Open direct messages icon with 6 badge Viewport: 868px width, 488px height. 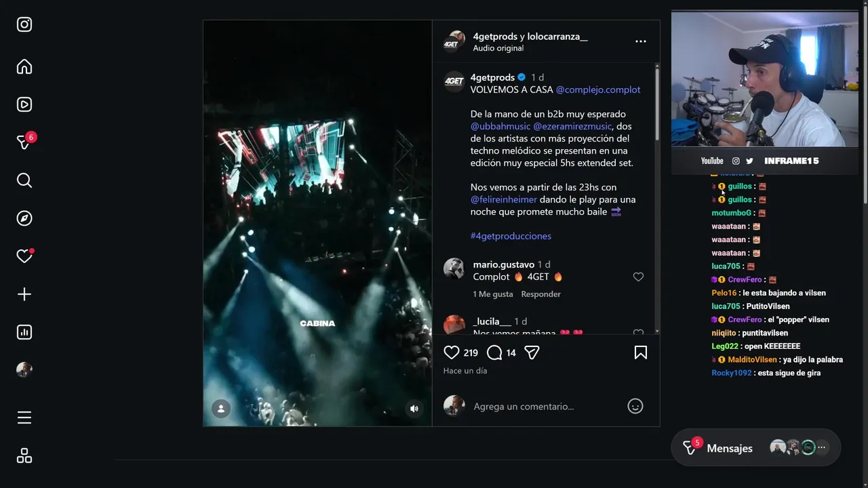point(24,142)
